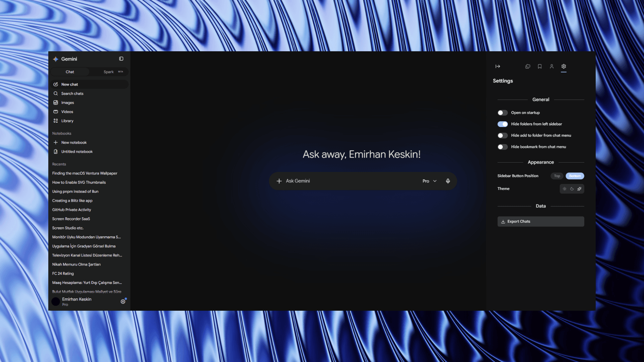Screen dimensions: 644x362
Task: Open chat Screen Recorder SaaS
Action: [71, 219]
